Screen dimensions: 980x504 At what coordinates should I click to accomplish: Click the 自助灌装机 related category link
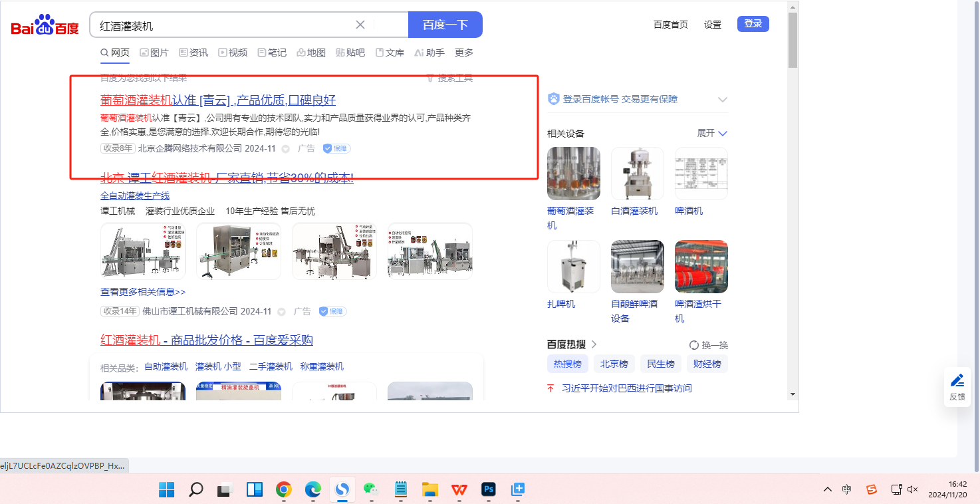point(166,366)
